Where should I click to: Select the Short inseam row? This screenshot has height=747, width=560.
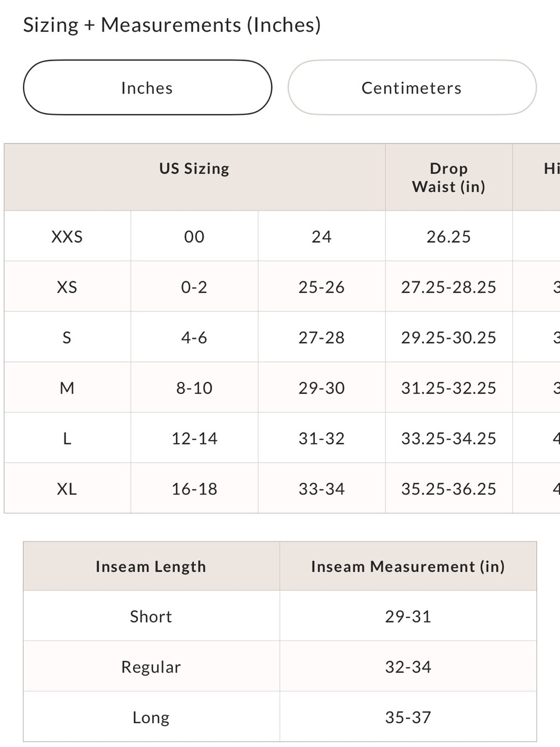pos(280,616)
